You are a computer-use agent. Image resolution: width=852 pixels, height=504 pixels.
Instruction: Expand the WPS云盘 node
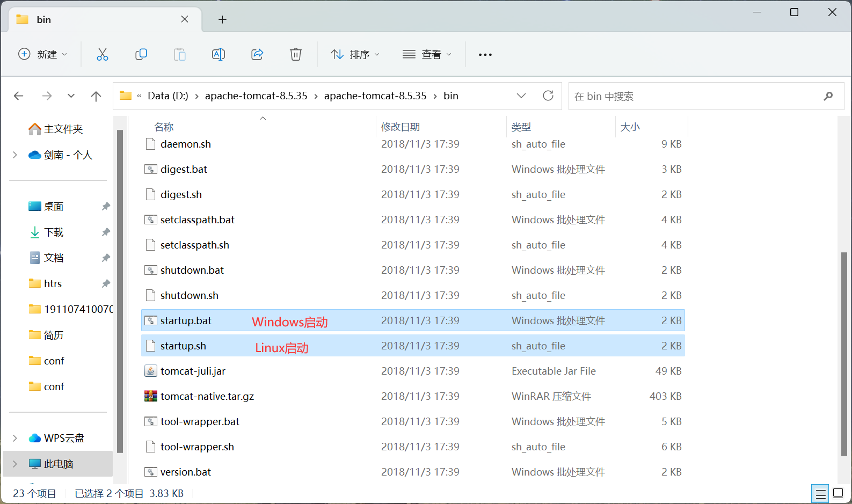tap(15, 438)
